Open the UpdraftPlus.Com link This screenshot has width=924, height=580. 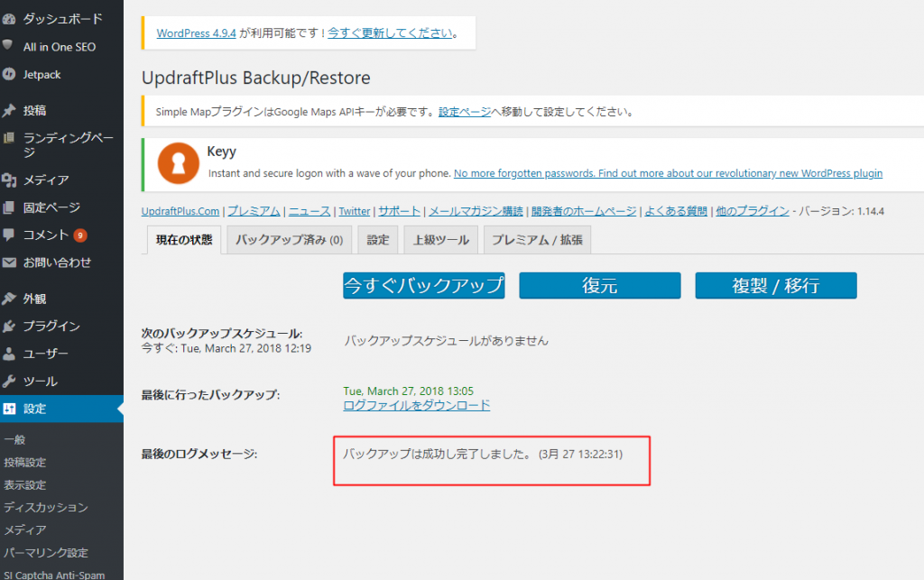pyautogui.click(x=180, y=211)
